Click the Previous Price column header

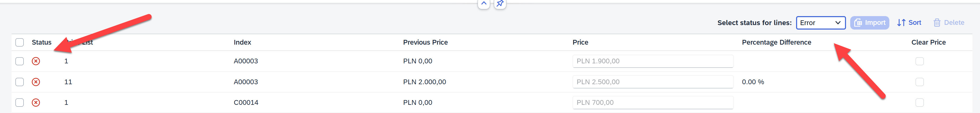pos(425,42)
